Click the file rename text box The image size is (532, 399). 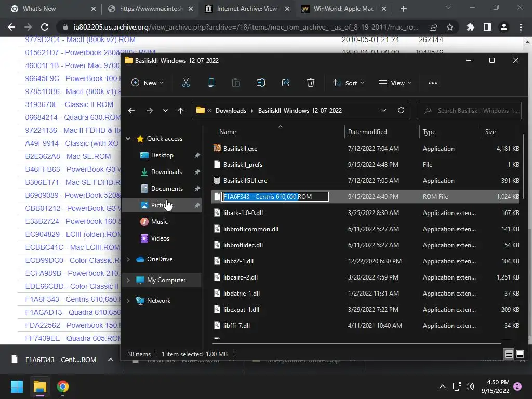pyautogui.click(x=275, y=197)
